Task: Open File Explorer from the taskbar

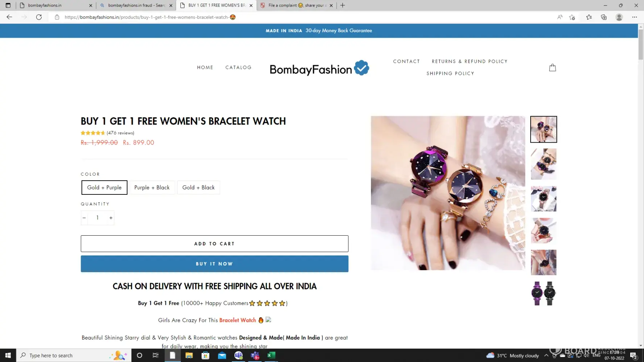Action: (x=189, y=355)
